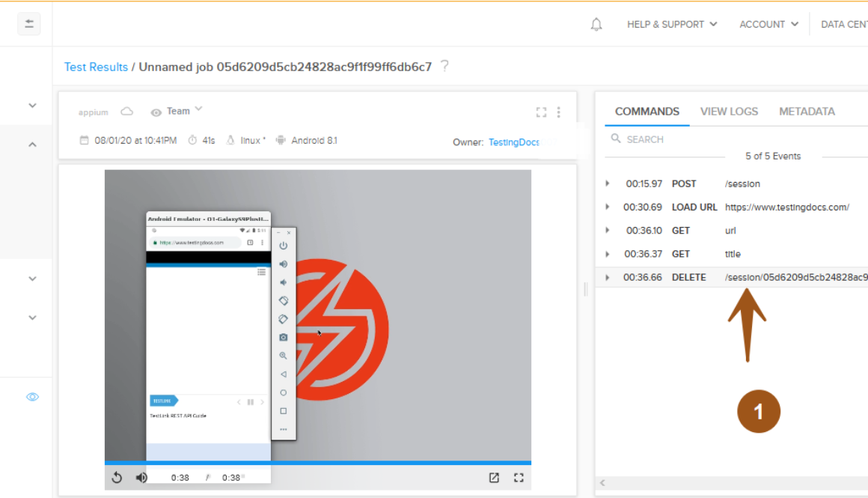Click emulator back triangle icon
The height and width of the screenshot is (498, 868).
click(284, 374)
